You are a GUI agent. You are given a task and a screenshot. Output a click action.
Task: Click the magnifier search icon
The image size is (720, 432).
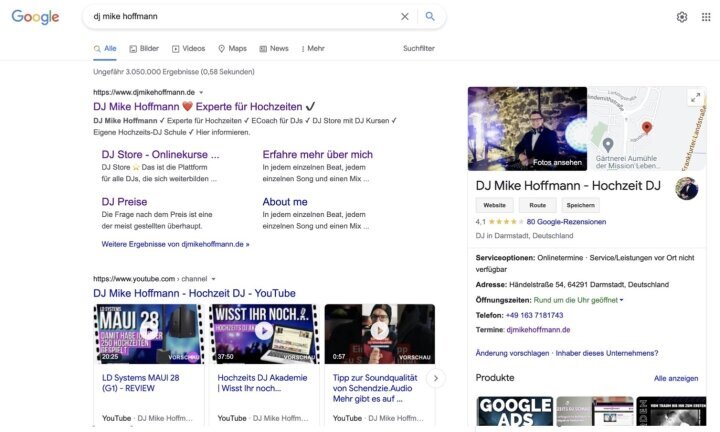[430, 17]
